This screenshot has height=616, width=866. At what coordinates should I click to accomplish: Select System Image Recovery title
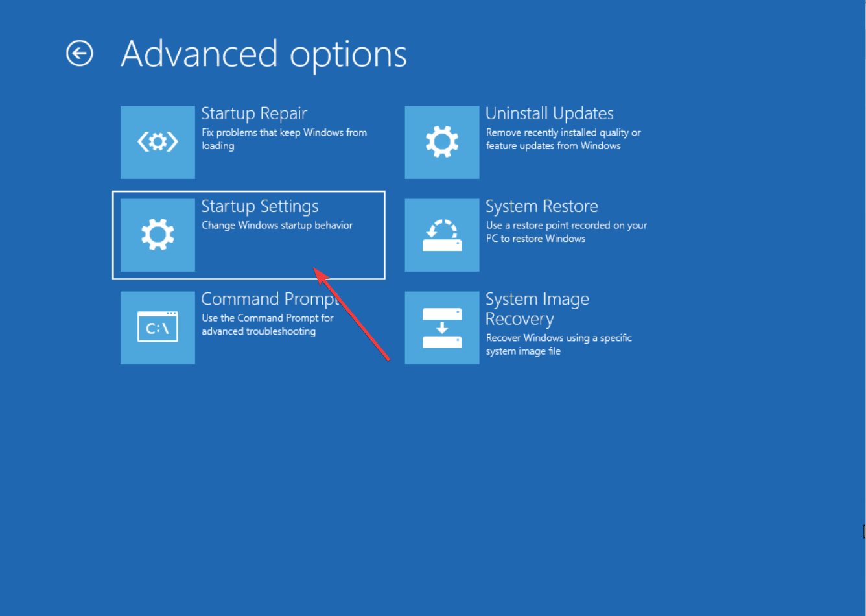[537, 309]
